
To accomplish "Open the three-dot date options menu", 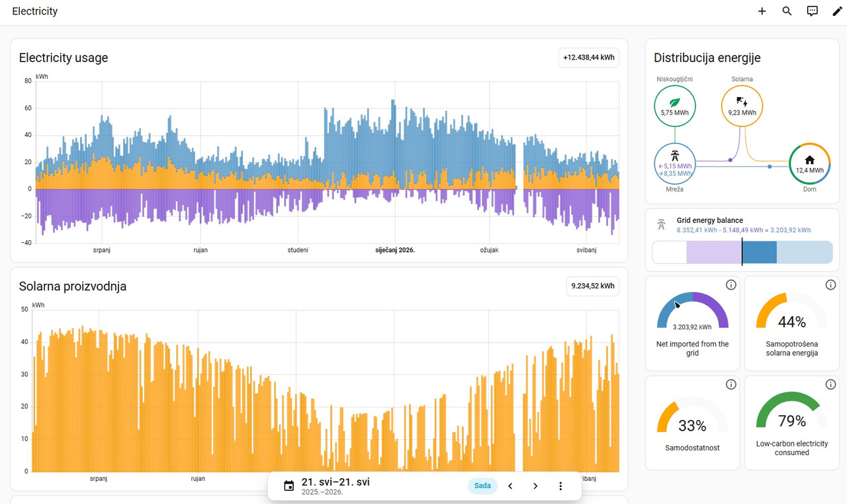I will [560, 486].
